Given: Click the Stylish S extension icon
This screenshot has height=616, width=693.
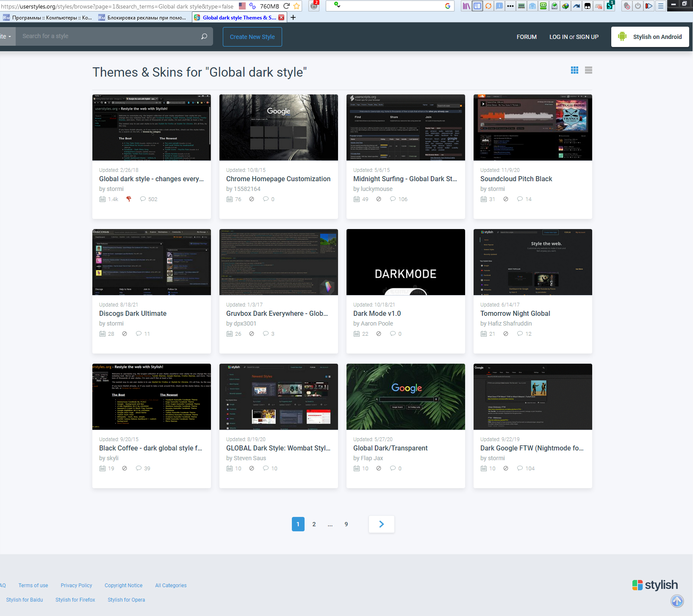Looking at the screenshot, I should pyautogui.click(x=610, y=6).
